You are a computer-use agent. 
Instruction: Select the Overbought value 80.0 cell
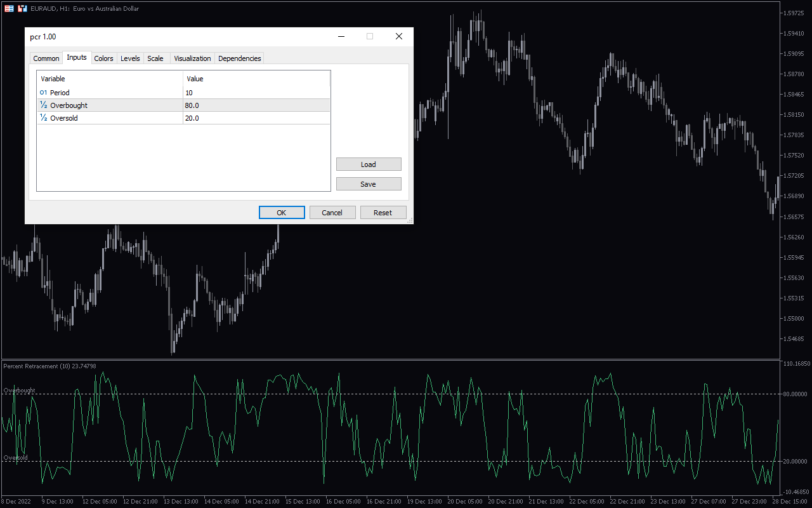click(x=256, y=105)
